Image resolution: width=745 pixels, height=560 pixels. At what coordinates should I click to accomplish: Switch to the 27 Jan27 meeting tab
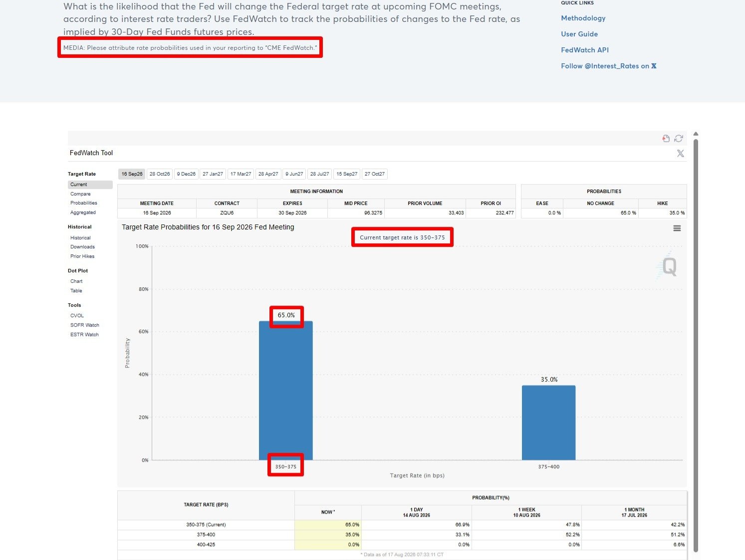(213, 174)
